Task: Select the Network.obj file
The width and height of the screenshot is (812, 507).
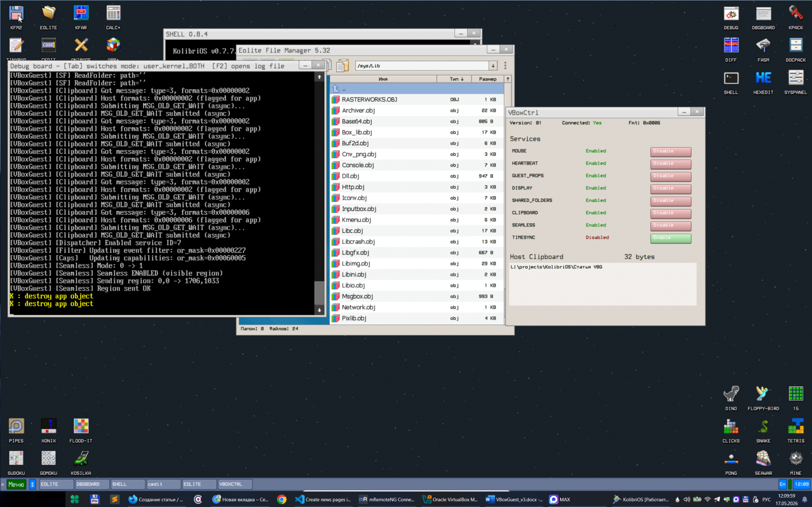Action: pyautogui.click(x=417, y=307)
